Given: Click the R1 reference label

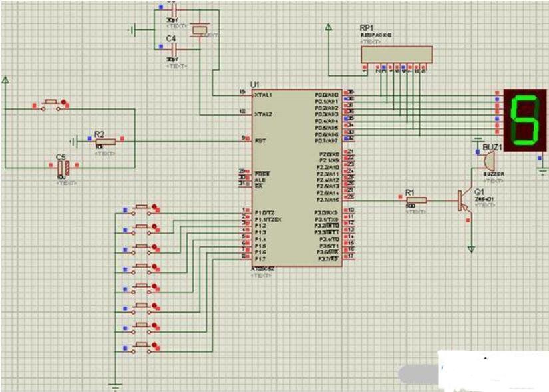Looking at the screenshot, I should [x=410, y=192].
